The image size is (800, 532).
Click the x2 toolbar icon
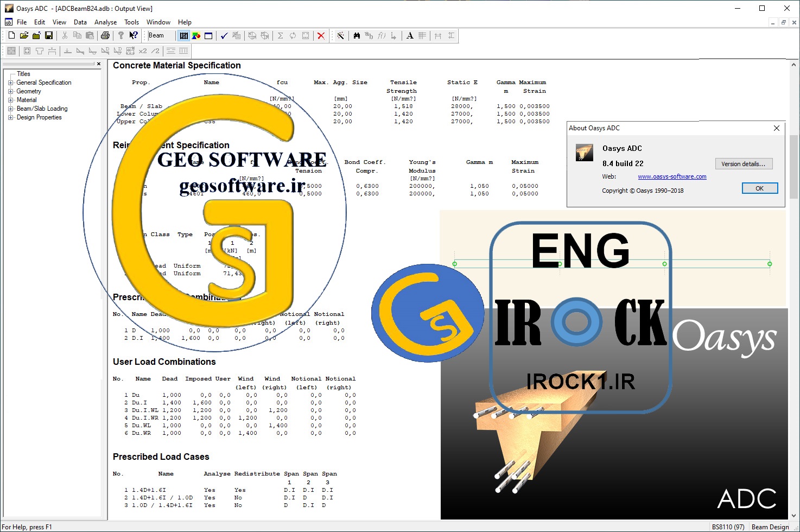pyautogui.click(x=143, y=51)
